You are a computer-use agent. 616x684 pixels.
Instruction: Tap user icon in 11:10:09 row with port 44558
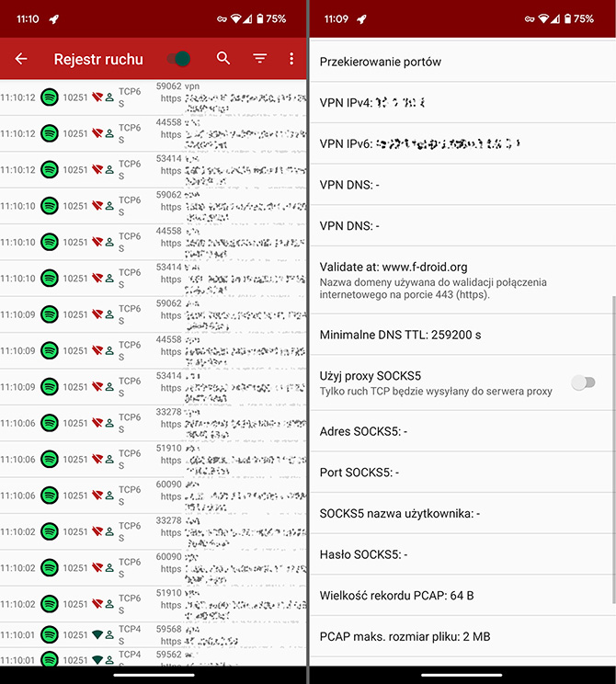pyautogui.click(x=109, y=350)
